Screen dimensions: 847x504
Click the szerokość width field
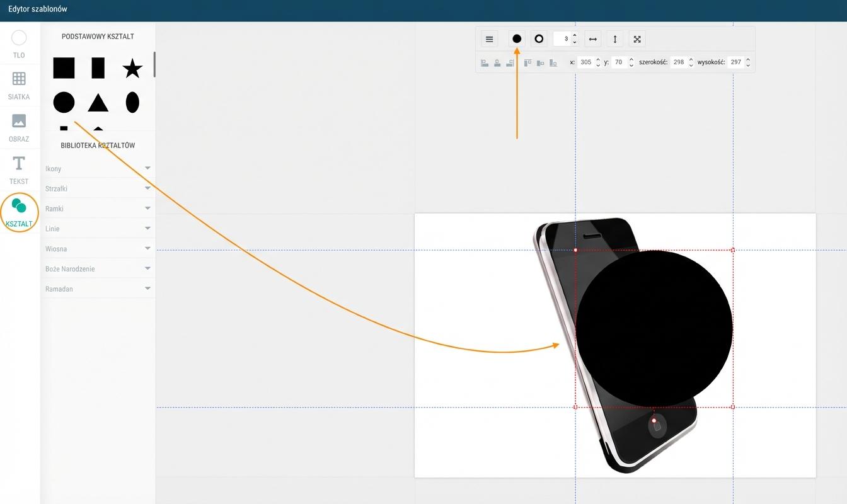pyautogui.click(x=678, y=62)
